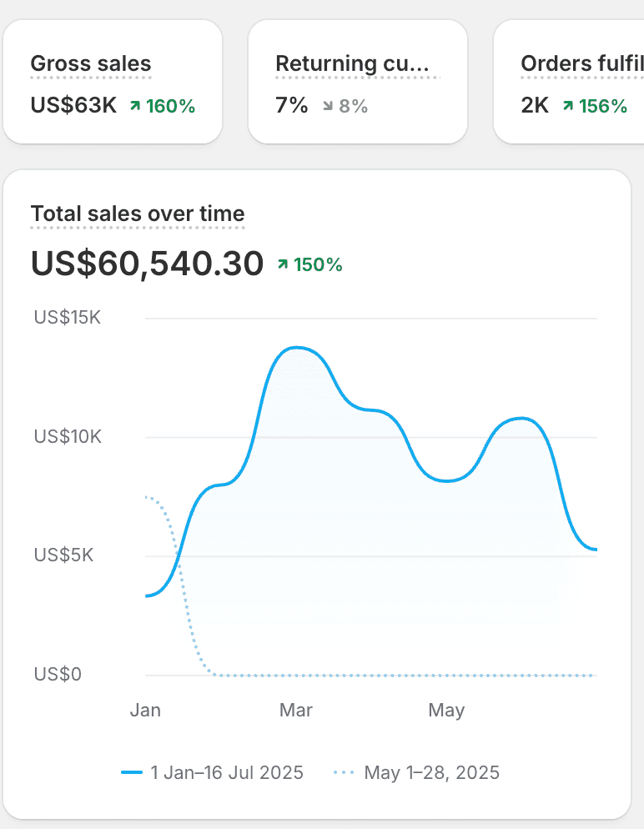
Task: Click the Orders fulfilled up-arrow trend icon
Action: [x=568, y=106]
